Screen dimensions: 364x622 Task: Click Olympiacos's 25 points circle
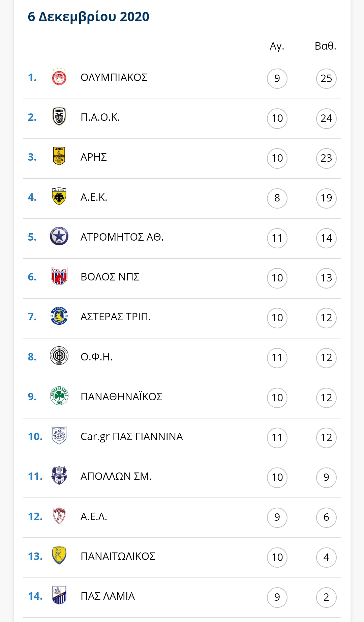pos(326,78)
